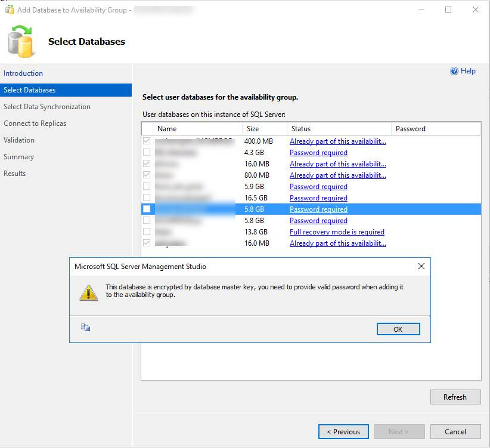Open the Introduction wizard page
Viewport: 490px width, 448px height.
point(23,73)
